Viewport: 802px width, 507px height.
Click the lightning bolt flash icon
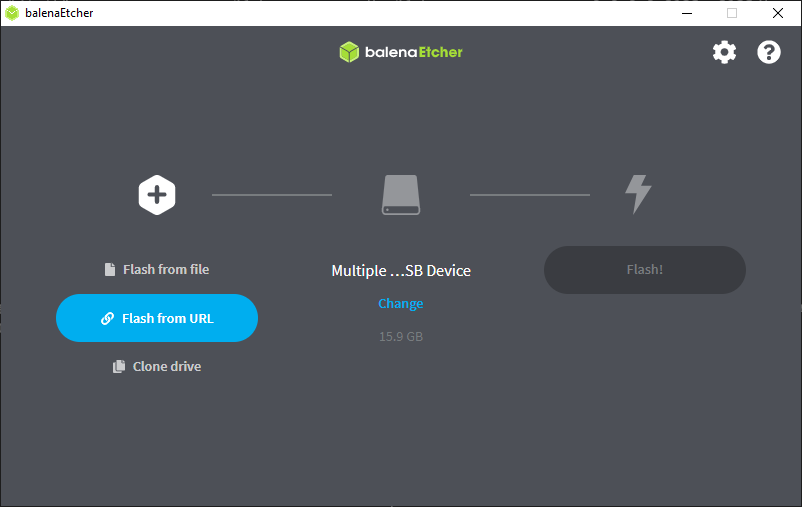[637, 194]
